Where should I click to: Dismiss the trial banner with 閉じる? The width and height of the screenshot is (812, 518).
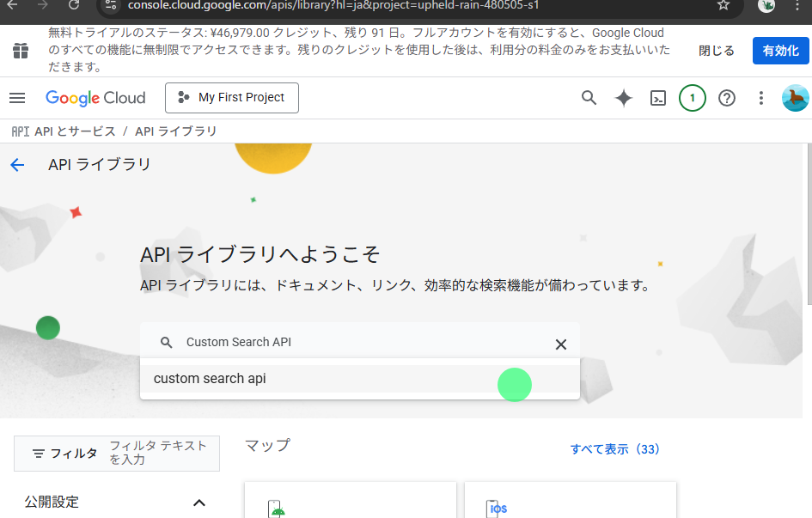tap(716, 51)
